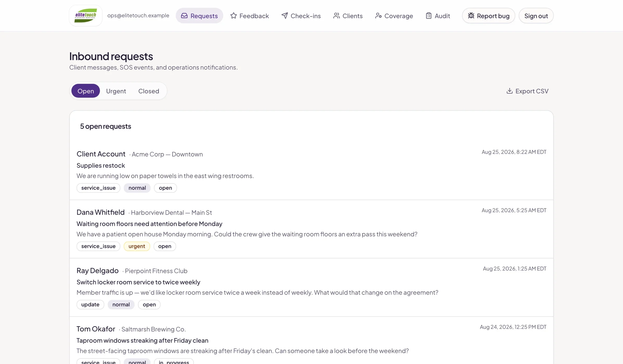Open the Audit log page
This screenshot has height=364, width=623.
pyautogui.click(x=438, y=16)
